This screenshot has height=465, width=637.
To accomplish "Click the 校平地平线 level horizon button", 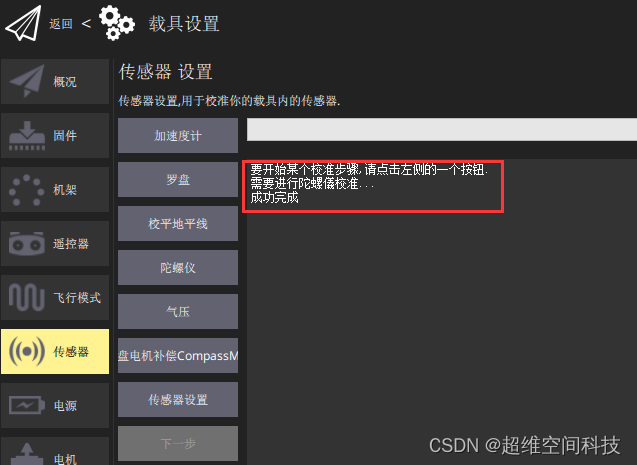I will point(178,223).
